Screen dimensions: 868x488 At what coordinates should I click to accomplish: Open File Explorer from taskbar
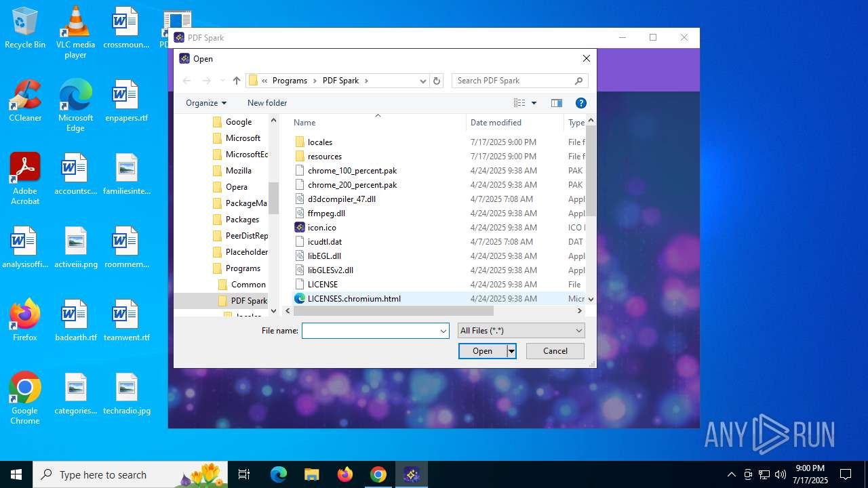pos(311,474)
